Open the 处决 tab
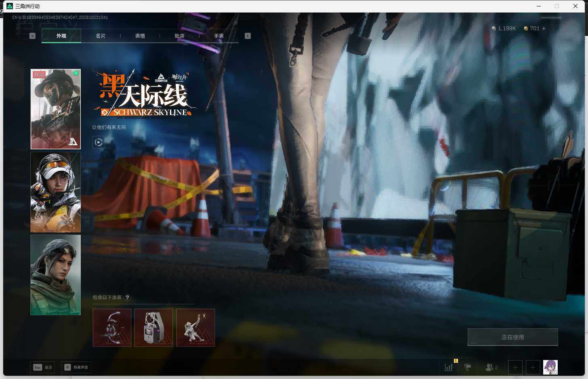The width and height of the screenshot is (588, 379). click(x=179, y=36)
